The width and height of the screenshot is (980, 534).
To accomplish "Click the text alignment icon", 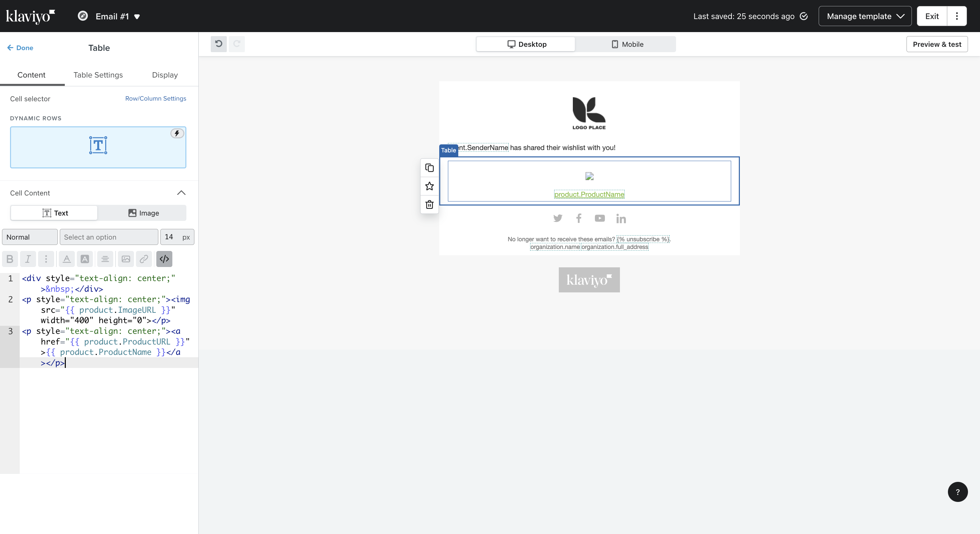I will (105, 259).
